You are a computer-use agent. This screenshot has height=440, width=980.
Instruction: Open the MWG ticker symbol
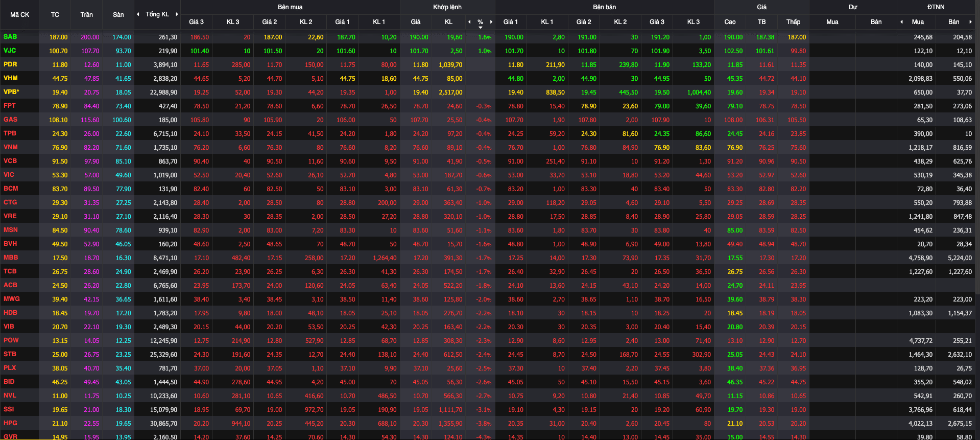[12, 299]
